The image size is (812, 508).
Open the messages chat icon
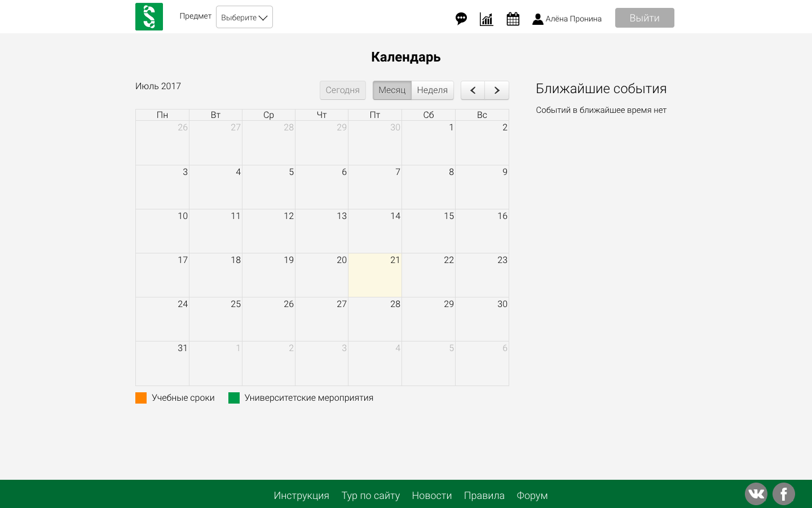tap(461, 19)
